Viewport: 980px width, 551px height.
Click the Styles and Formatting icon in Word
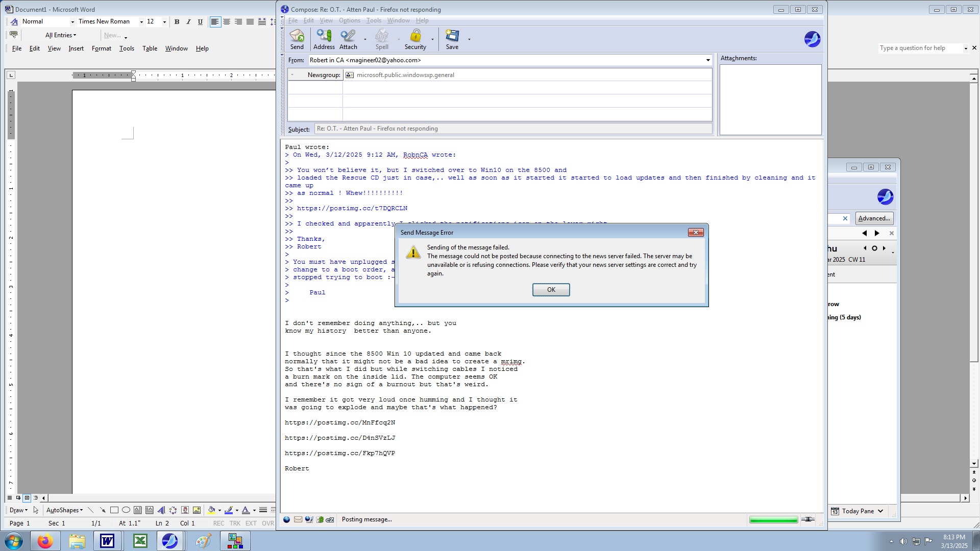pyautogui.click(x=14, y=21)
